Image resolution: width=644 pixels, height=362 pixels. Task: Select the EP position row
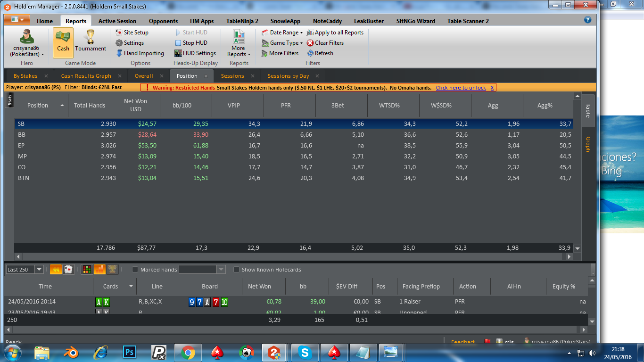(294, 145)
